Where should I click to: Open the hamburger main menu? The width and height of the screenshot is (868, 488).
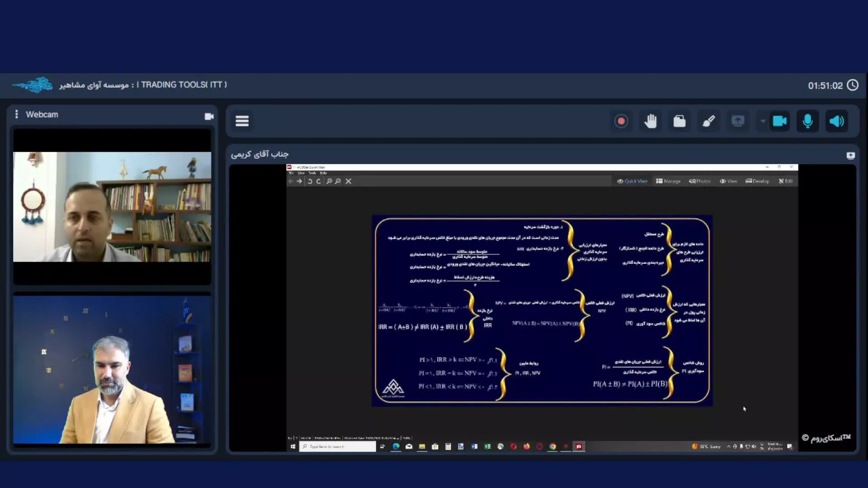pos(242,121)
